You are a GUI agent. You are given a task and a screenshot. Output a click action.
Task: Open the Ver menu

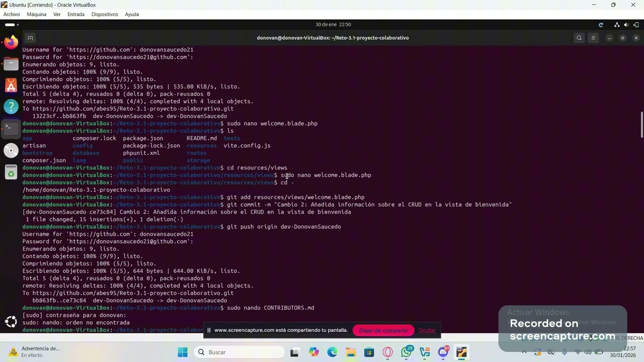(x=57, y=14)
